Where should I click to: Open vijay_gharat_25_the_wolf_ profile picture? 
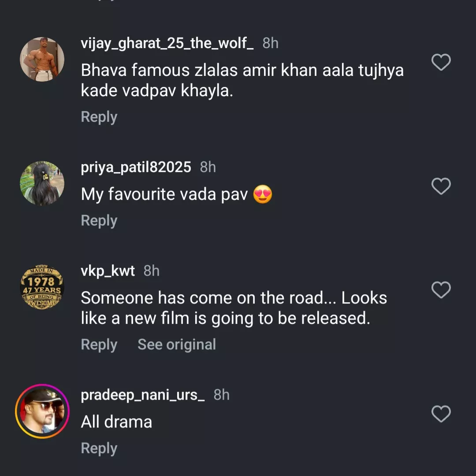coord(42,60)
